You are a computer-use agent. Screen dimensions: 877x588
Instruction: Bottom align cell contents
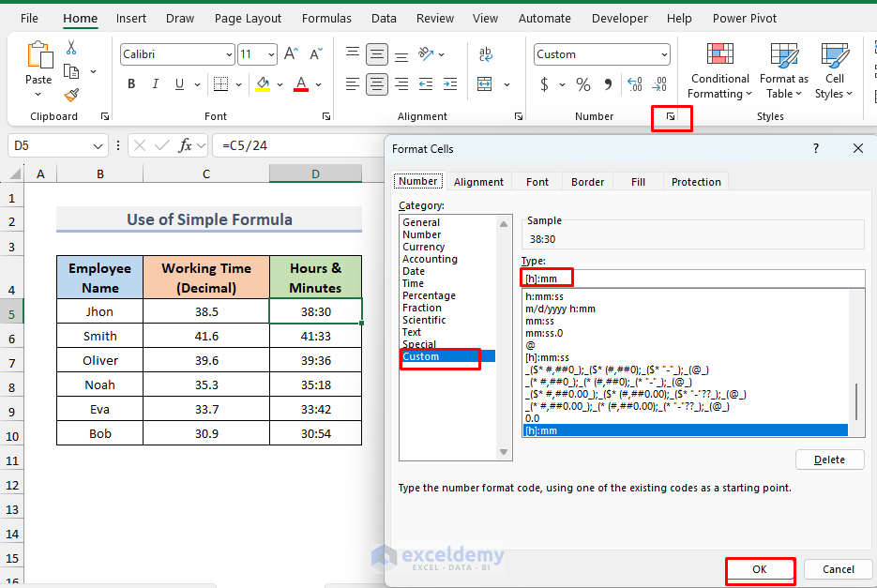pyautogui.click(x=401, y=55)
